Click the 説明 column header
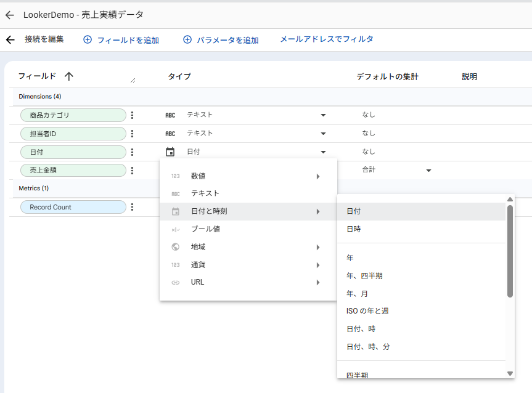532x393 pixels. 470,76
